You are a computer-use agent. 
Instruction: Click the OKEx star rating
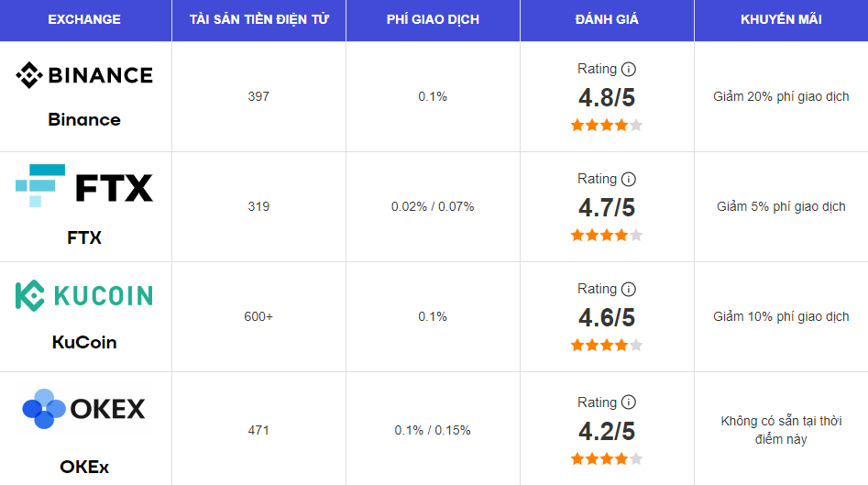coord(607,458)
